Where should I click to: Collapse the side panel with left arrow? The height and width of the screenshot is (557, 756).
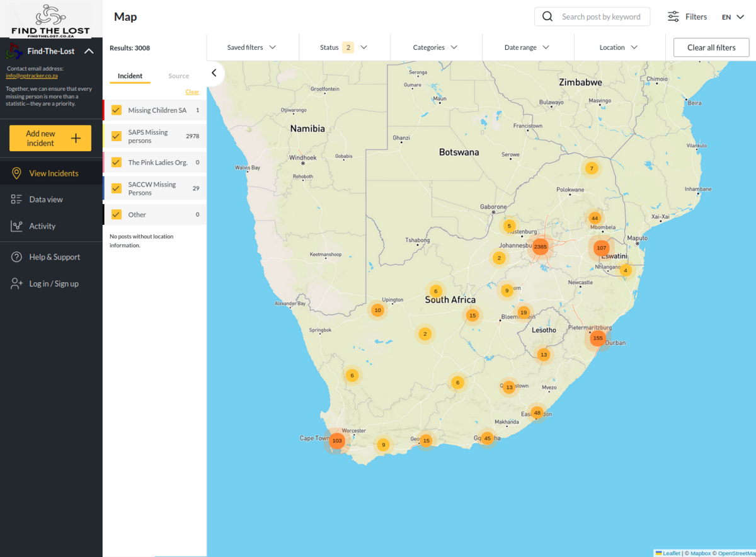click(x=214, y=73)
